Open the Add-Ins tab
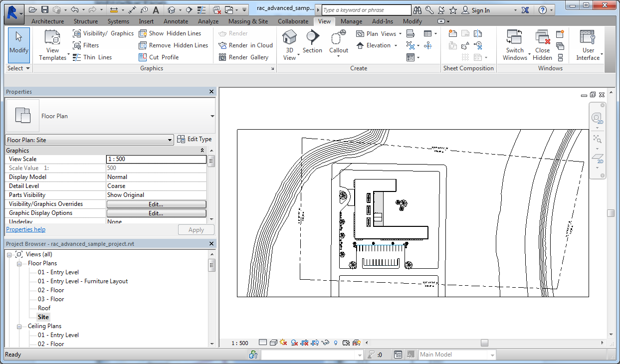This screenshot has height=364, width=620. pos(383,21)
